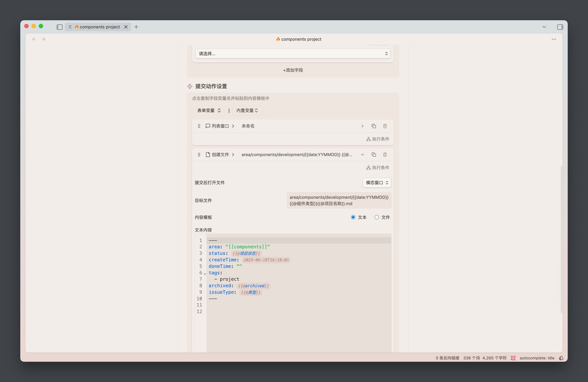Image resolution: width=588 pixels, height=382 pixels.
Task: Expand the 未命名 列表窗口 action row
Action: (x=362, y=126)
